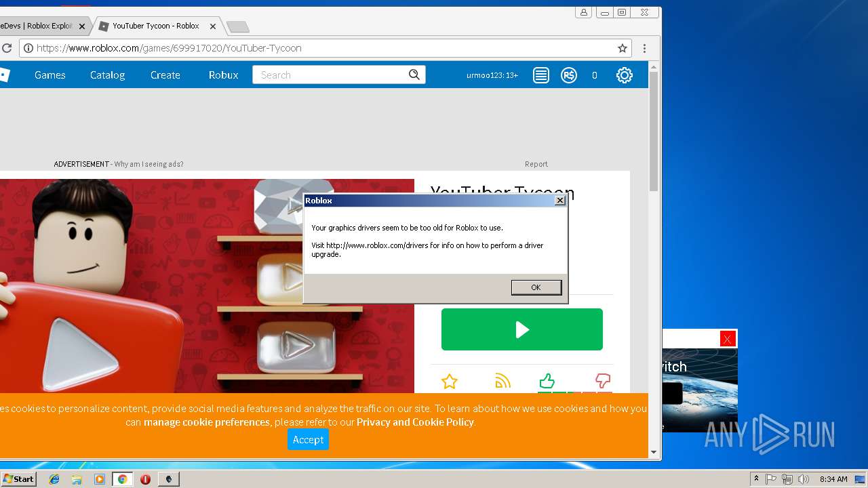Open the volume control in tray
Screen dimensions: 868x488
pos(804,479)
